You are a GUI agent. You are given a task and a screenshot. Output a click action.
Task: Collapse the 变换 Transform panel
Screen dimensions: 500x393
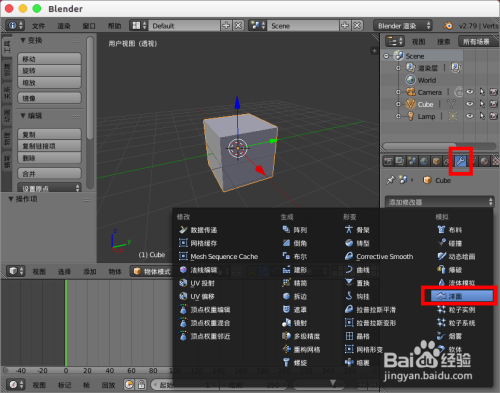(23, 40)
